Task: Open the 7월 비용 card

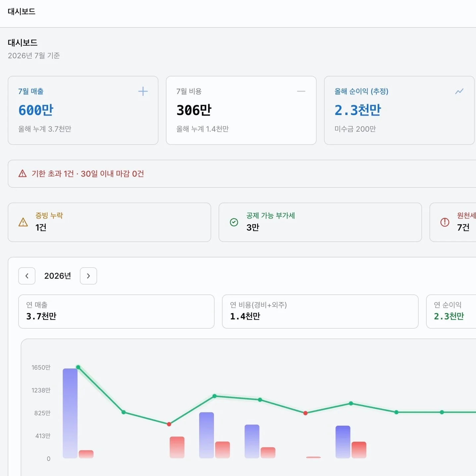Action: (241, 110)
